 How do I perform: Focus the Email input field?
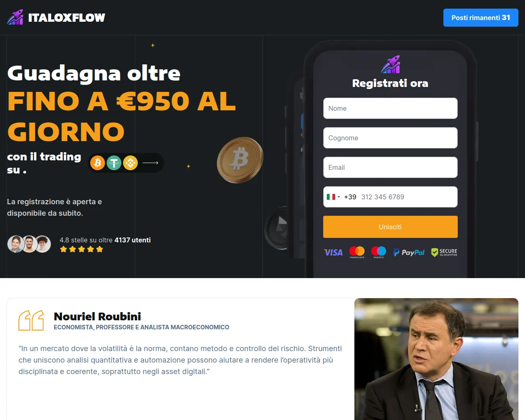(390, 167)
